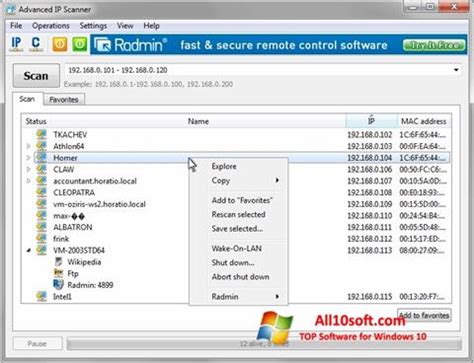Viewport: 474px width, 363px height.
Task: Open the Operations menu
Action: 51,26
